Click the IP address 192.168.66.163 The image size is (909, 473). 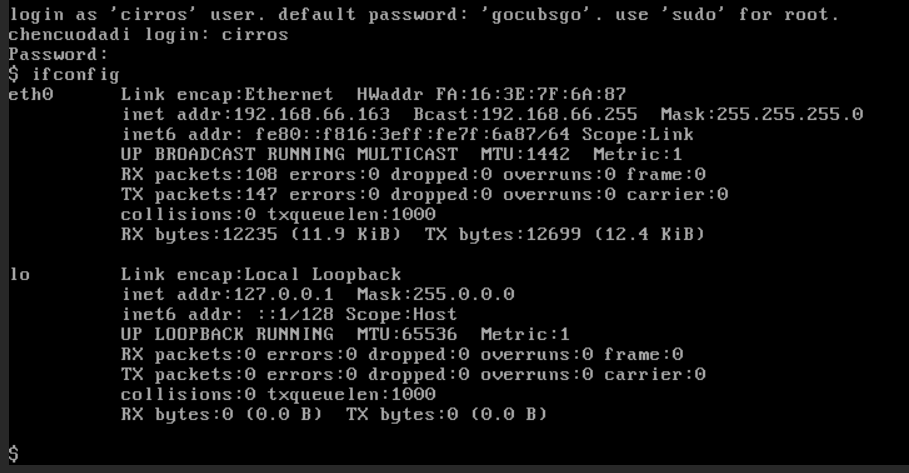(312, 115)
